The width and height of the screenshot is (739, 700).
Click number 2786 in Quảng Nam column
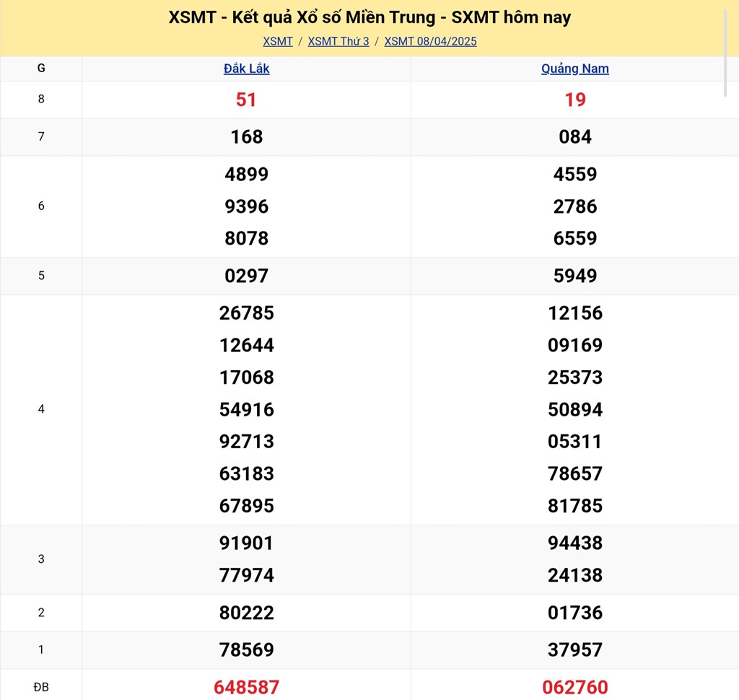tap(575, 206)
